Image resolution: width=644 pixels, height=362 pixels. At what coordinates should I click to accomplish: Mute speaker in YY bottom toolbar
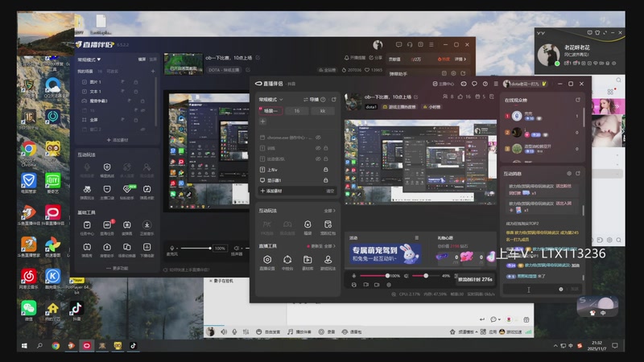(224, 331)
